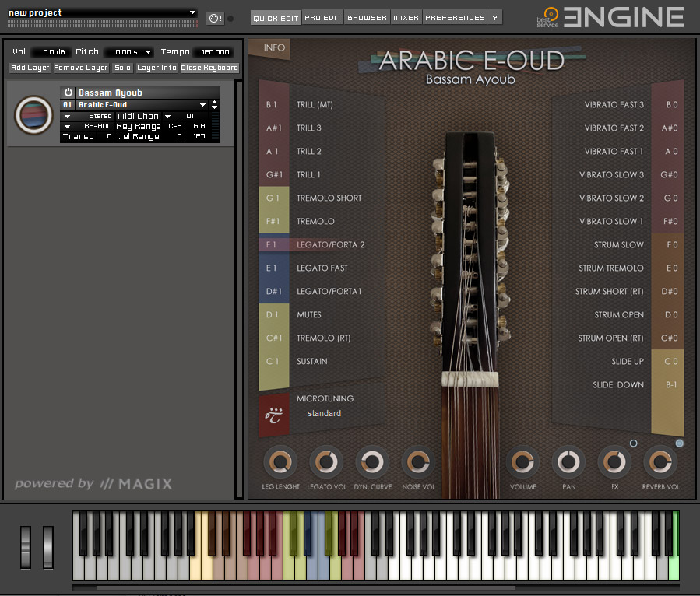Click the LEG LENGHT knob
700x596 pixels.
coord(280,462)
